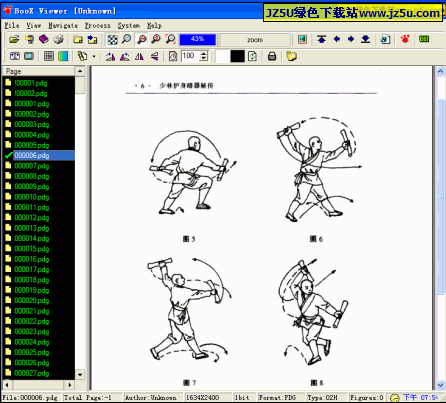446x403 pixels.
Task: Click the magnifier with red corners icon
Action: tap(170, 39)
